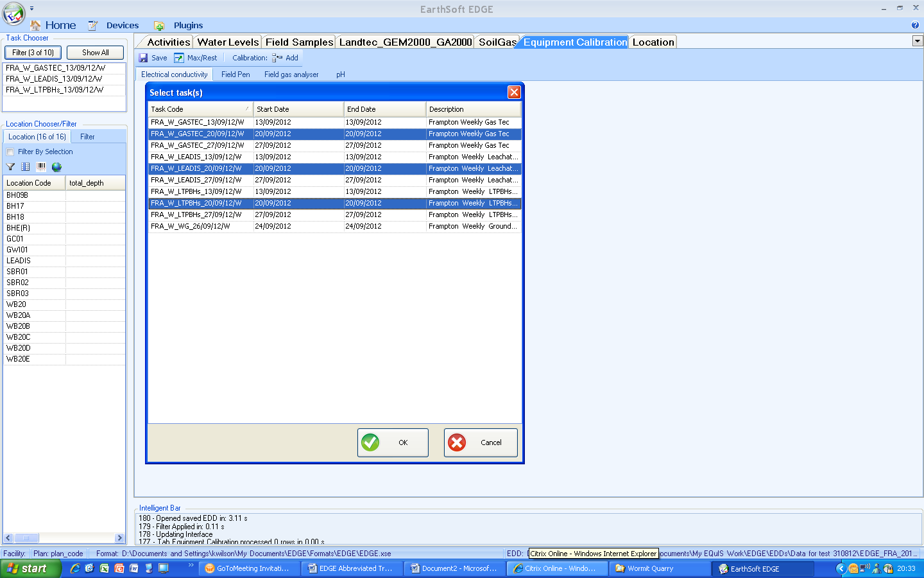Select the FRA_W_LTPBHs_27/09/12/W task row
The image size is (924, 578).
[x=334, y=215]
